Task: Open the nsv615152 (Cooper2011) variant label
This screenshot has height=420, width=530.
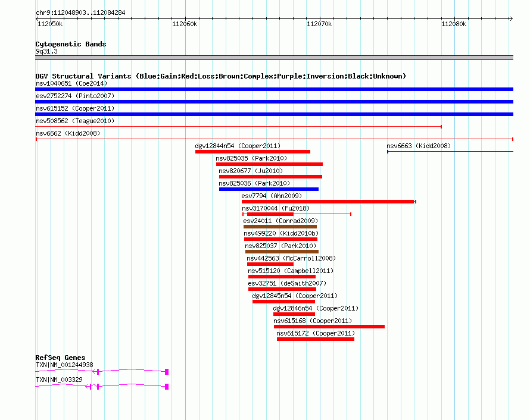Action: pos(75,108)
